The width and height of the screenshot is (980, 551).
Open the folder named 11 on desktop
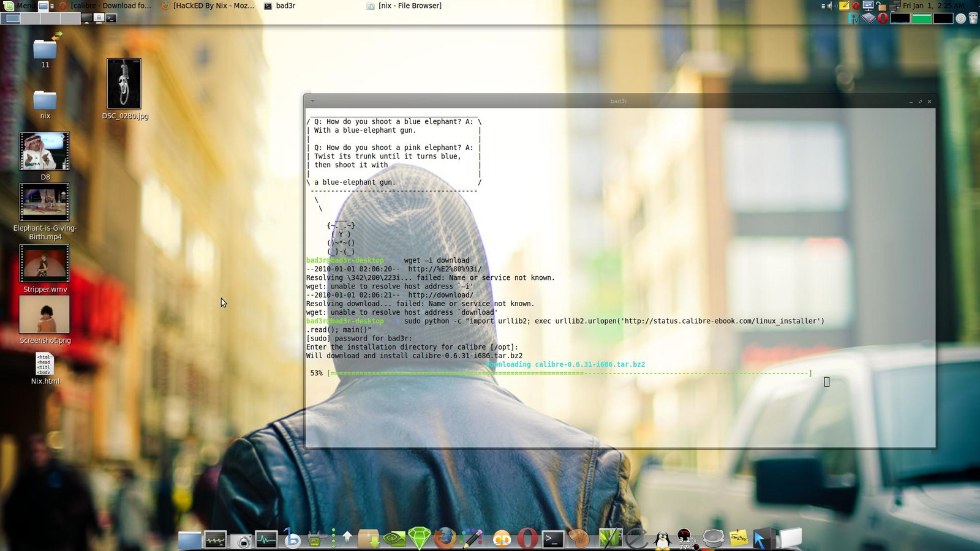(x=45, y=51)
